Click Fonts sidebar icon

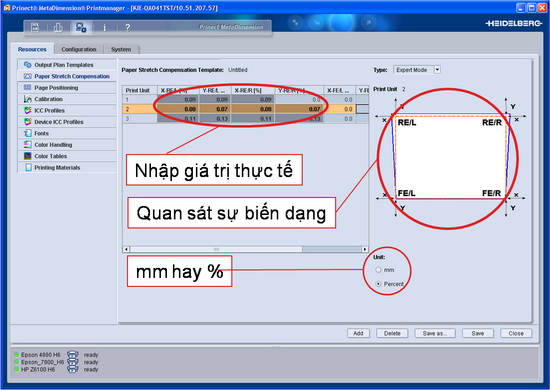pos(27,133)
